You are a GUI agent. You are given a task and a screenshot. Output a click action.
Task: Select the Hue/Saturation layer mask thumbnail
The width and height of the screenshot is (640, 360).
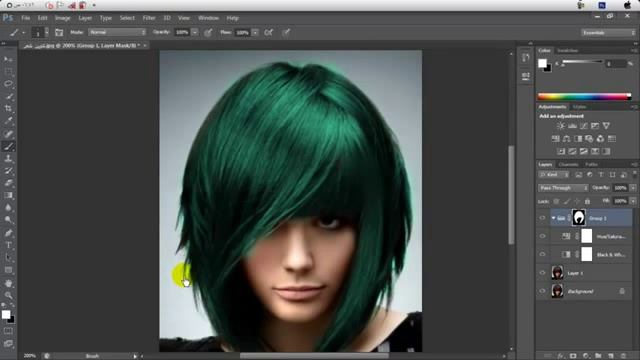587,236
